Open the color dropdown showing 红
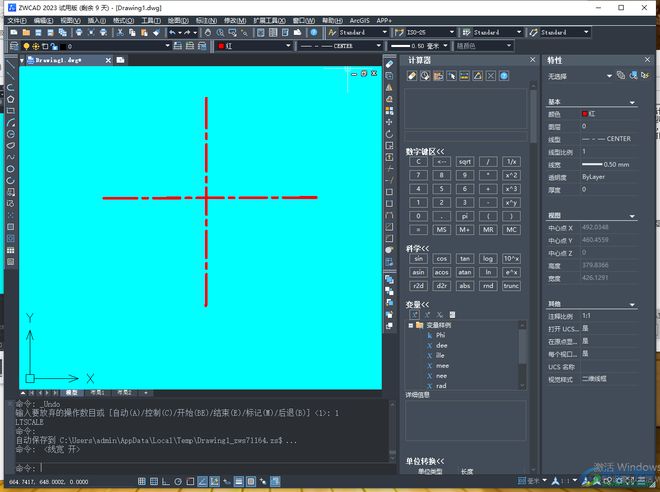 pos(254,46)
